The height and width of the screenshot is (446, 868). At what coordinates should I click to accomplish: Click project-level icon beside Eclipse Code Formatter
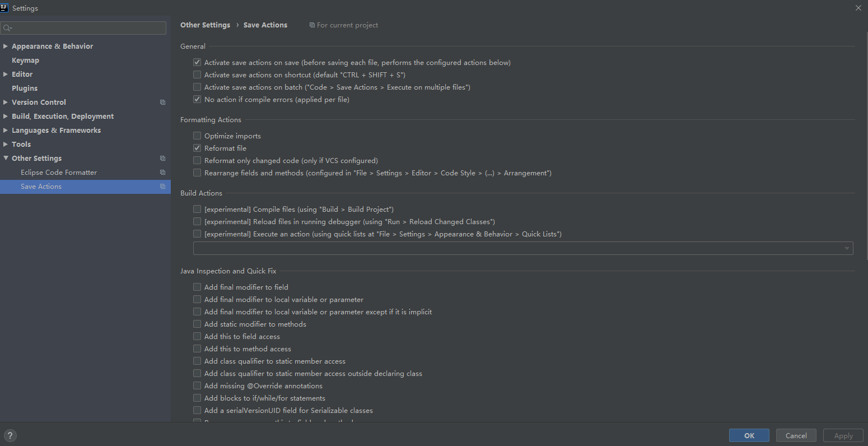tap(162, 173)
